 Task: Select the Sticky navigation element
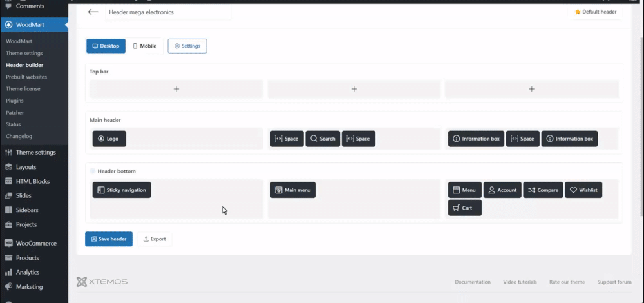click(122, 190)
